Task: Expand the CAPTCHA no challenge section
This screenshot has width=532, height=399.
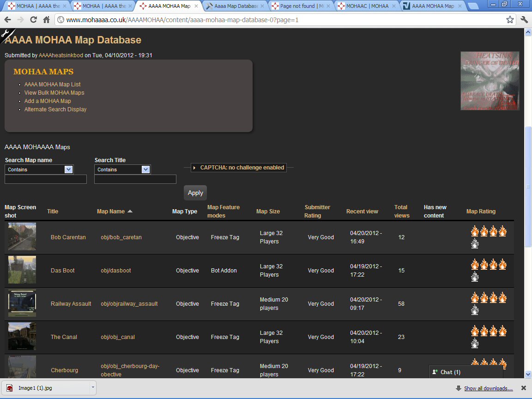Action: 238,168
